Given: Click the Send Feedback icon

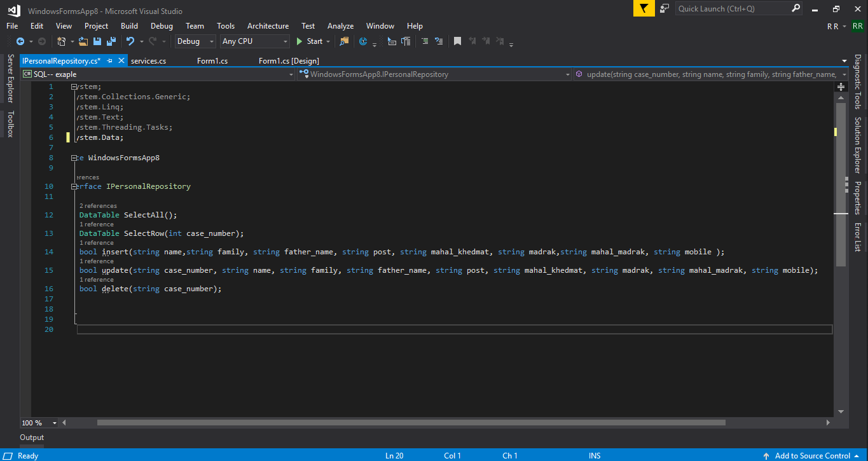Looking at the screenshot, I should coord(665,8).
